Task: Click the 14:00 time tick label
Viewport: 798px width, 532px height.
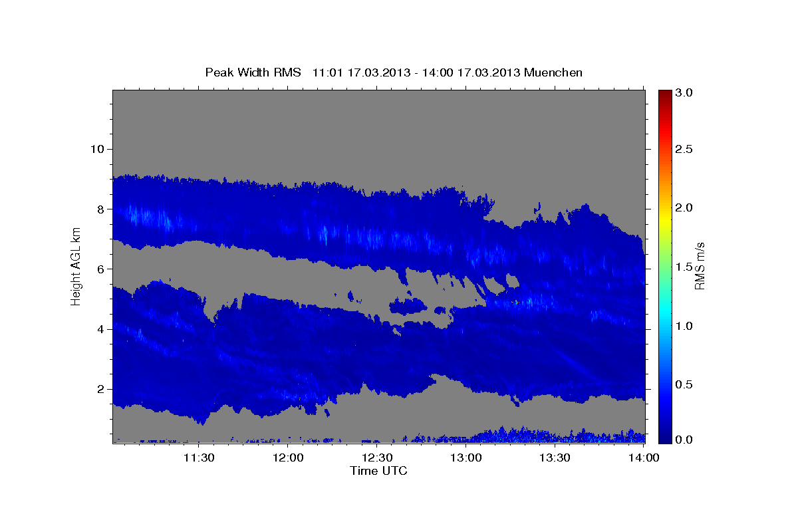Action: click(644, 458)
